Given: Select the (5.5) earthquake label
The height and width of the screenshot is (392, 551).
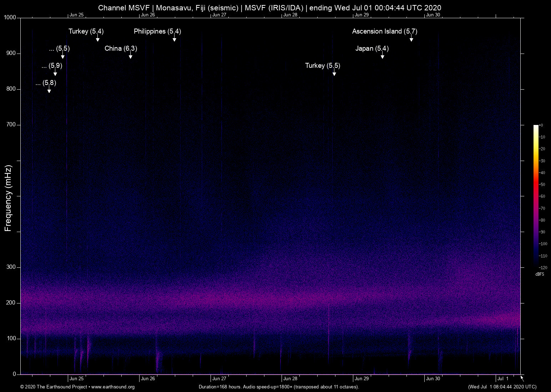Looking at the screenshot, I should (x=59, y=49).
